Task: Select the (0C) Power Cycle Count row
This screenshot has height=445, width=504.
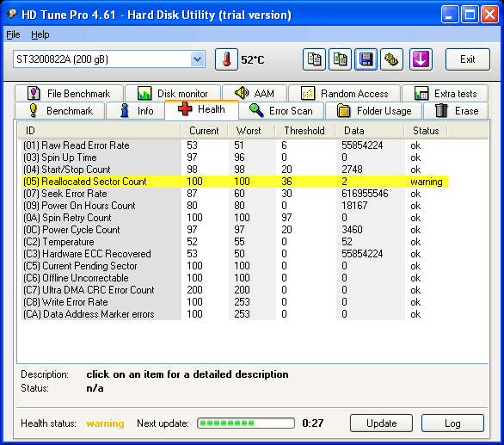Action: [235, 230]
